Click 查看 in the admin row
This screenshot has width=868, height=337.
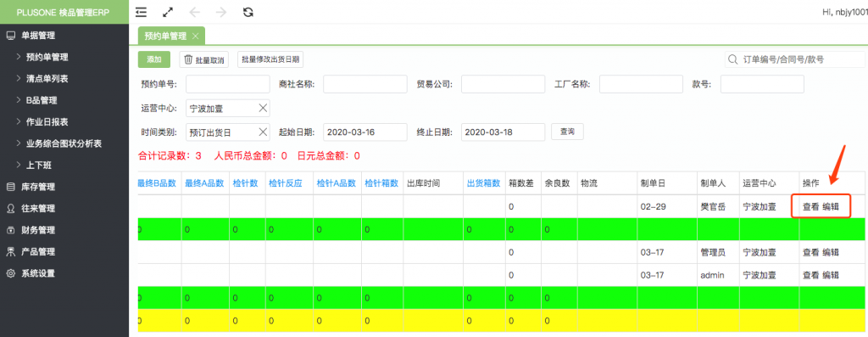pyautogui.click(x=810, y=275)
